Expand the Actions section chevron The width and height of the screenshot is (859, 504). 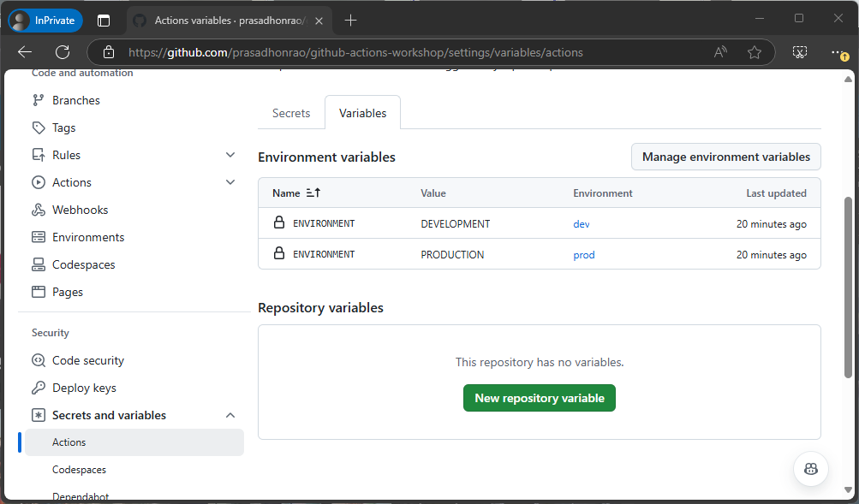click(x=230, y=181)
